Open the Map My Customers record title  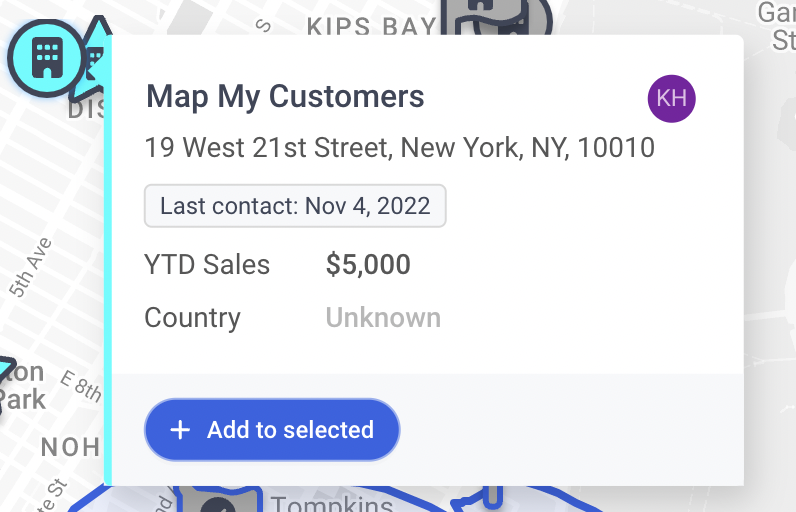coord(285,96)
